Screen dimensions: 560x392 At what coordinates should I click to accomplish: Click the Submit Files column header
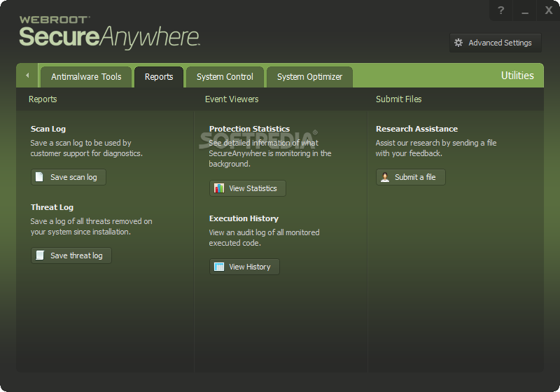pyautogui.click(x=398, y=99)
